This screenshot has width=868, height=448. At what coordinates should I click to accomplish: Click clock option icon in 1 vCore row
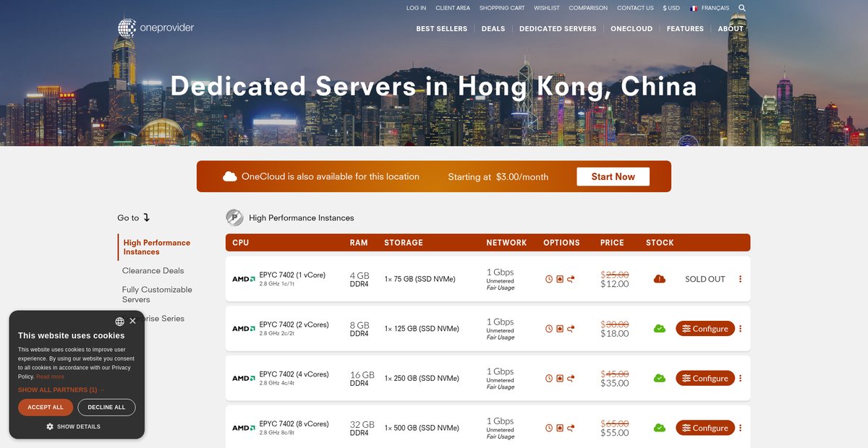pos(549,279)
